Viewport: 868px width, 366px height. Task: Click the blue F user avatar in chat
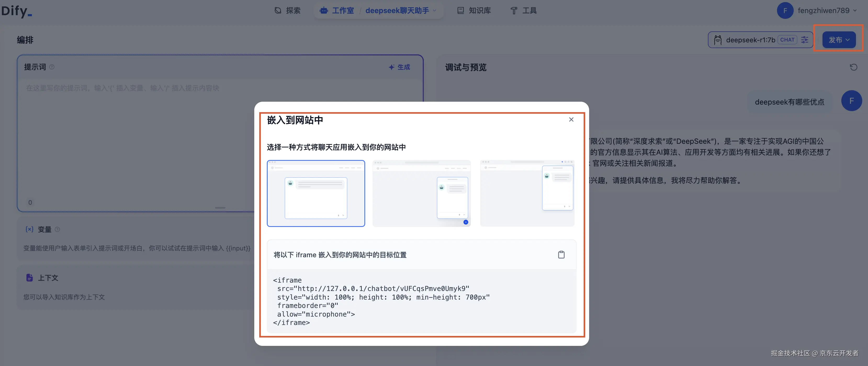(851, 101)
